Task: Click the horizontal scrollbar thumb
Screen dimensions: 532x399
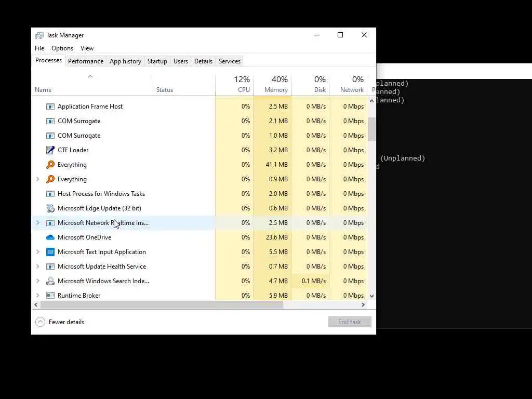Action: click(x=162, y=304)
